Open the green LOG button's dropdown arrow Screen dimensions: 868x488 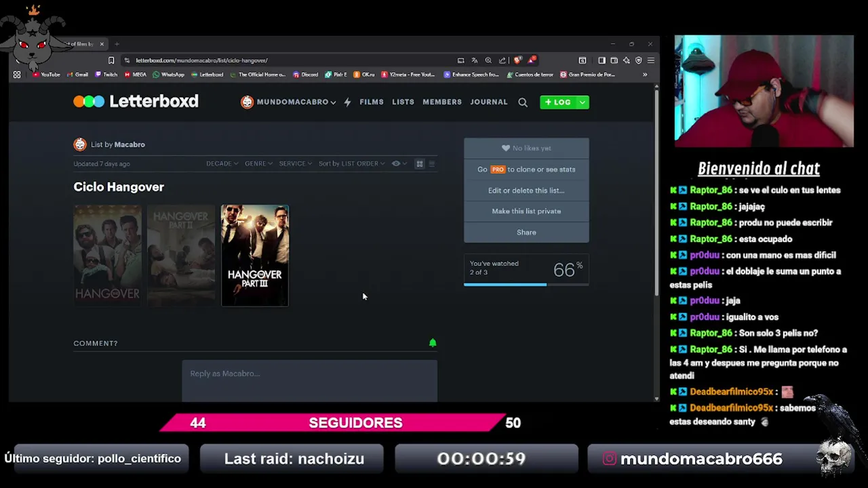pos(582,102)
